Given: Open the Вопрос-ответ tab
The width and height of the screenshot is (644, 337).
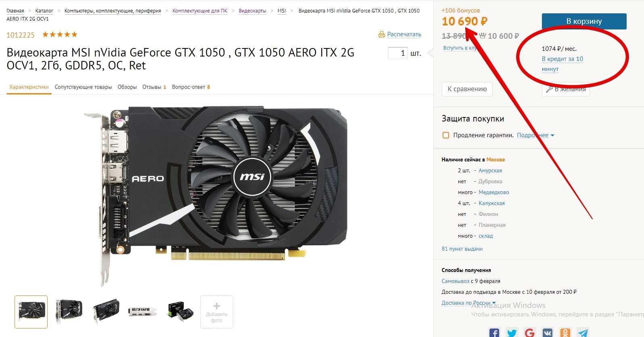Looking at the screenshot, I should pyautogui.click(x=191, y=87).
